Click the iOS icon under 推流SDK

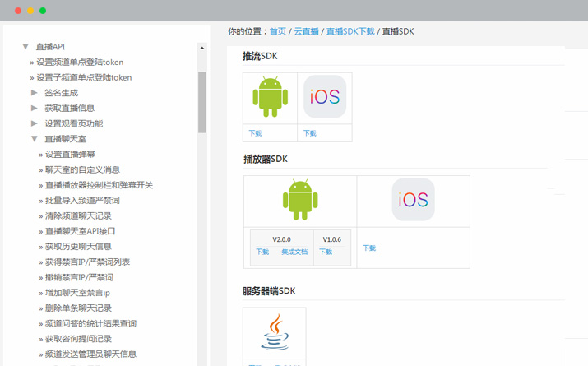pyautogui.click(x=324, y=96)
